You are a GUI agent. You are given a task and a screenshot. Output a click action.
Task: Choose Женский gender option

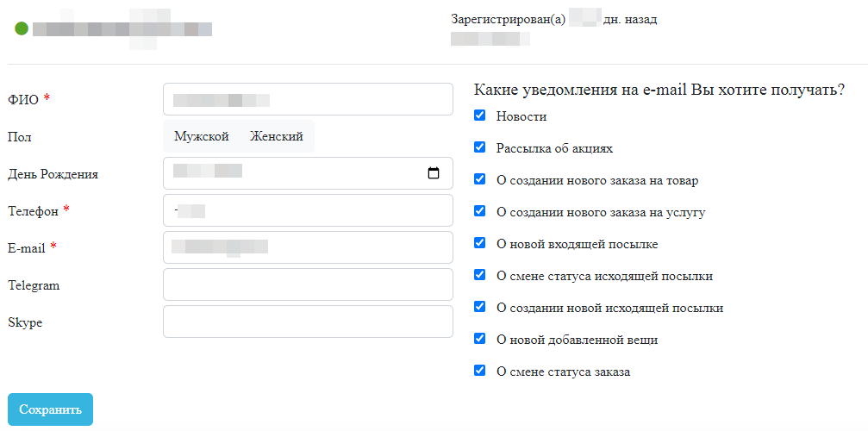point(276,136)
